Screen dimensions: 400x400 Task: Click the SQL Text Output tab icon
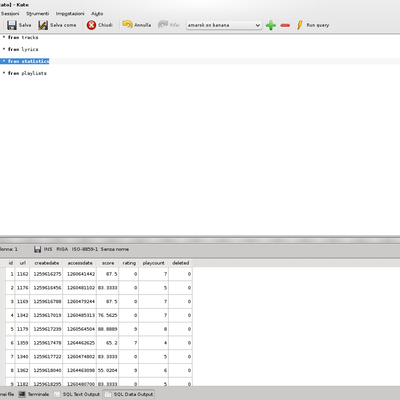coord(57,394)
